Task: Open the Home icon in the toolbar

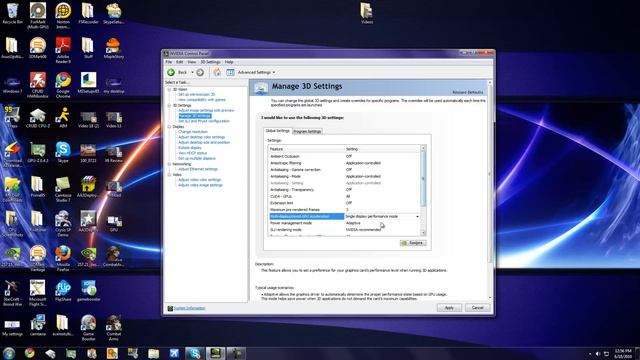Action: [x=217, y=72]
